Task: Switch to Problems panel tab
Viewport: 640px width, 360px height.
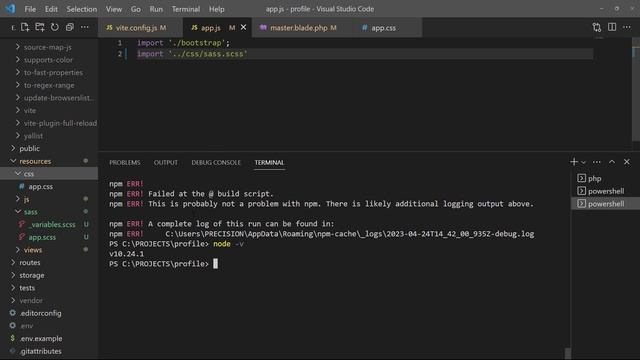Action: click(x=124, y=162)
